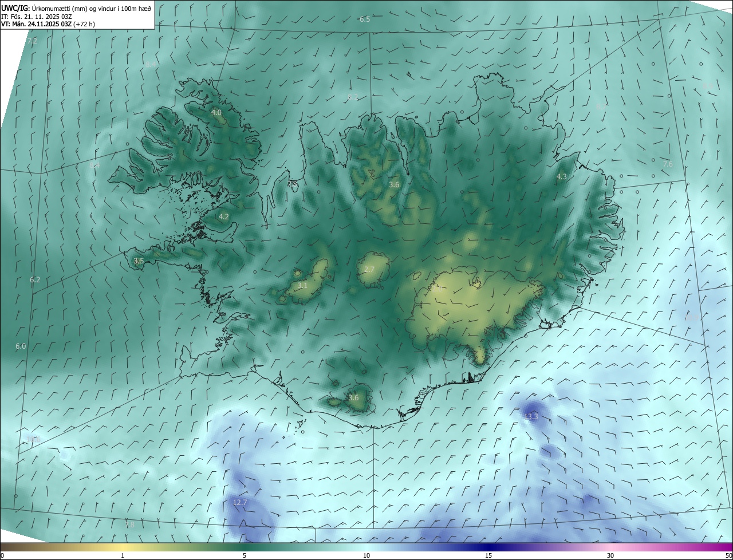Image resolution: width=733 pixels, height=560 pixels.
Task: Click the 8.2 value label north of Iceland
Action: click(353, 97)
